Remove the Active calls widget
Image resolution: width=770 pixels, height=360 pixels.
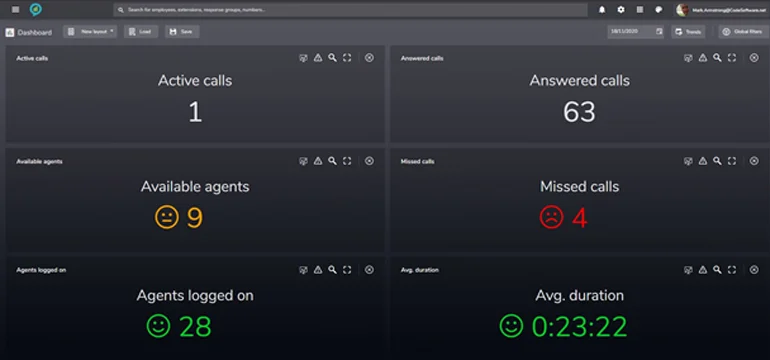[369, 58]
